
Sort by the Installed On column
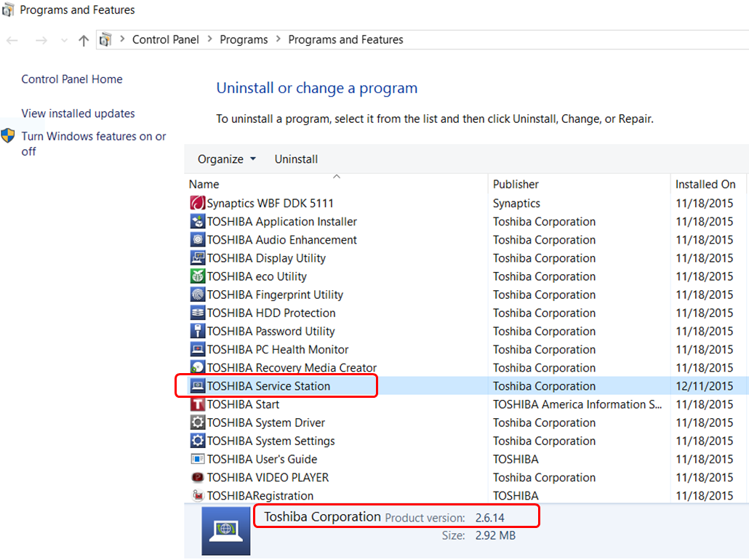point(705,185)
